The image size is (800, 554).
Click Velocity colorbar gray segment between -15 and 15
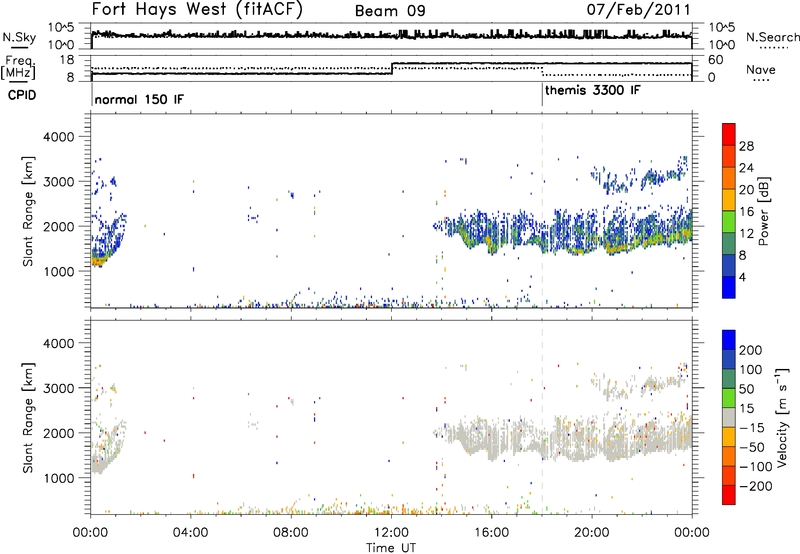click(x=729, y=417)
